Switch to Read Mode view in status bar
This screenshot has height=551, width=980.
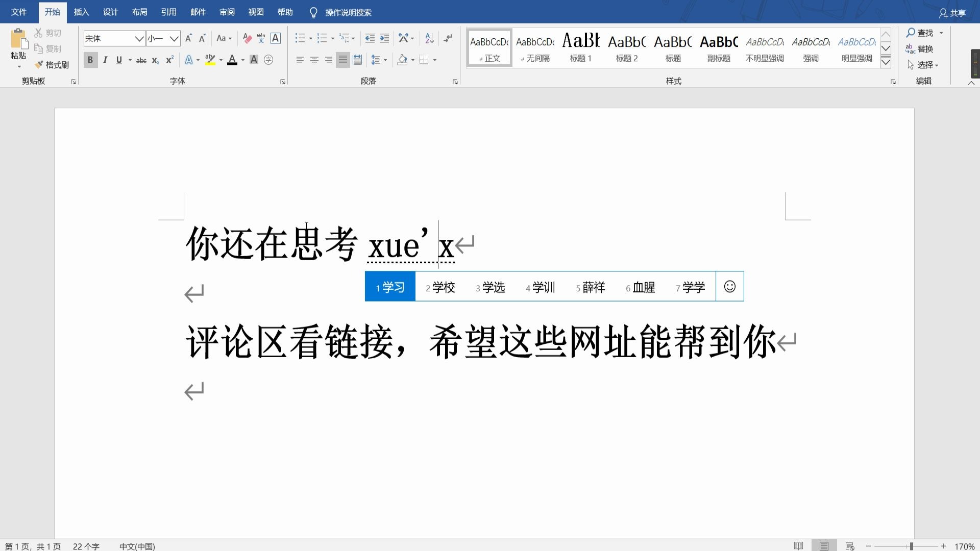(x=799, y=546)
